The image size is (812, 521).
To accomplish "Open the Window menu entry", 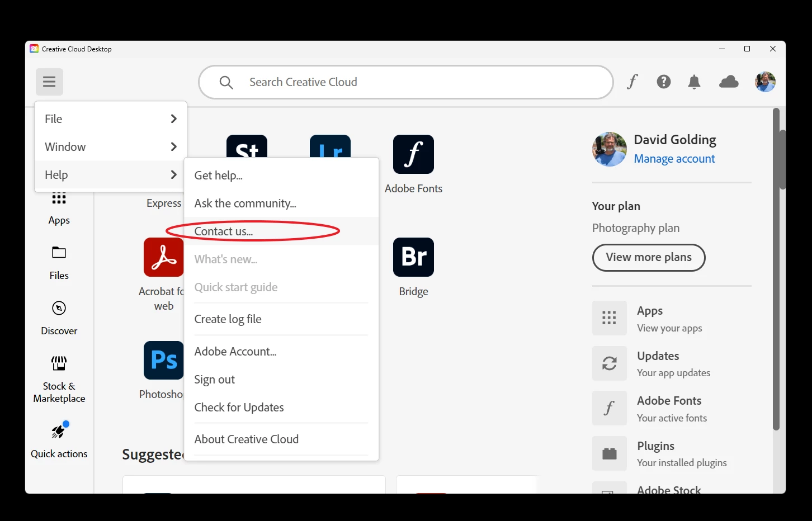I will (x=111, y=146).
